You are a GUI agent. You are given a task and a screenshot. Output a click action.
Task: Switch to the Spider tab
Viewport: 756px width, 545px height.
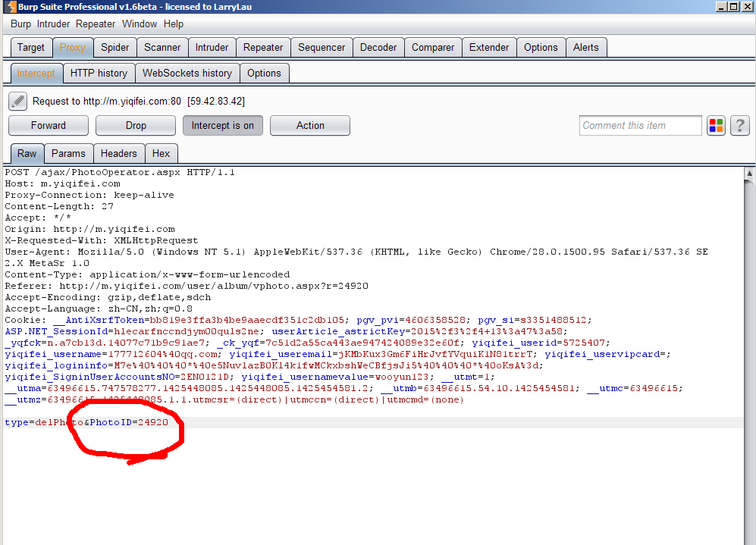coord(114,47)
